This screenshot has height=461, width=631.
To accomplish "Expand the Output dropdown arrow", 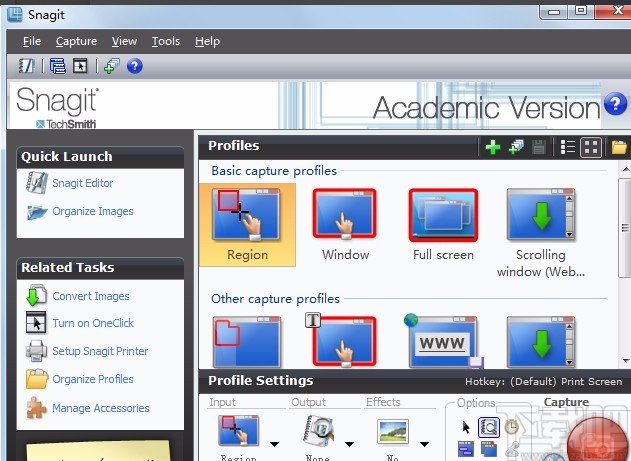I will click(x=349, y=444).
